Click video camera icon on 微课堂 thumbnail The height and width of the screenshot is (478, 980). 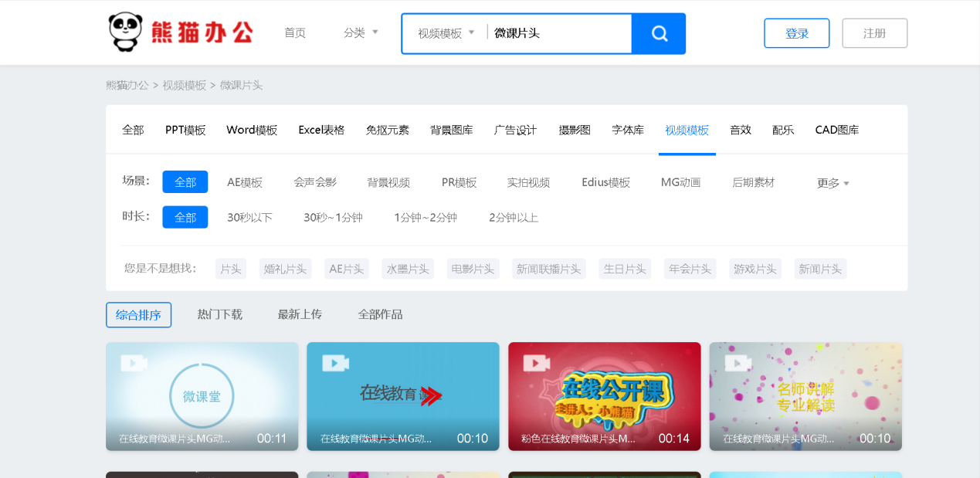[x=134, y=363]
